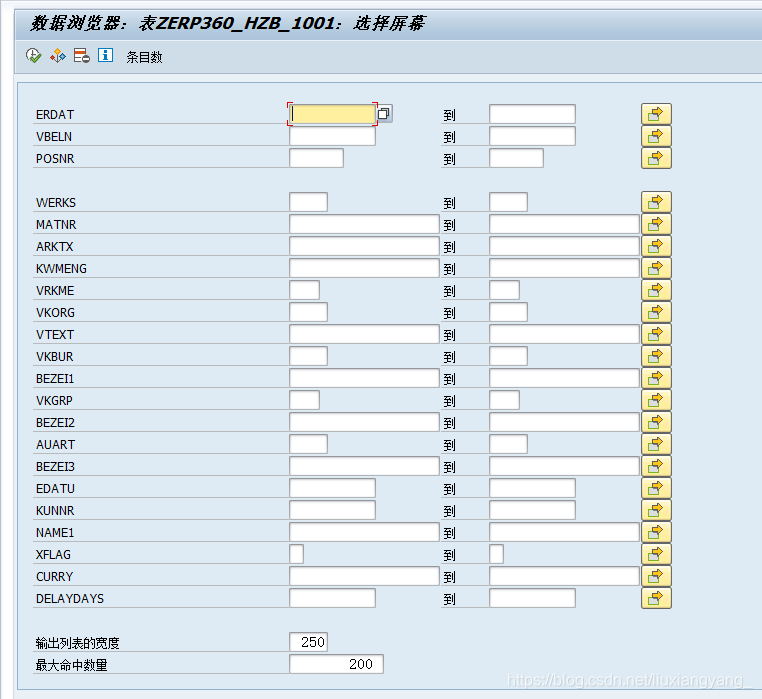Click the VKBUR to-value field

(508, 356)
